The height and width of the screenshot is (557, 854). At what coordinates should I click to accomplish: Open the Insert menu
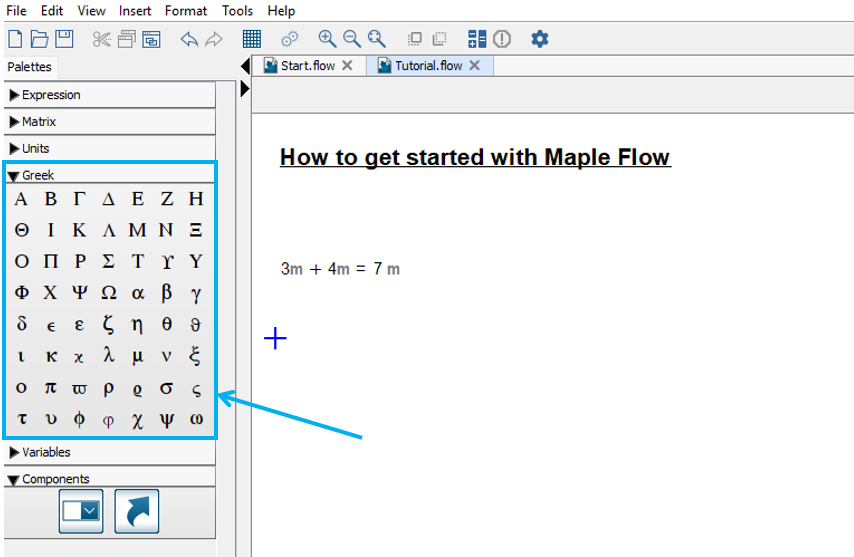135,11
